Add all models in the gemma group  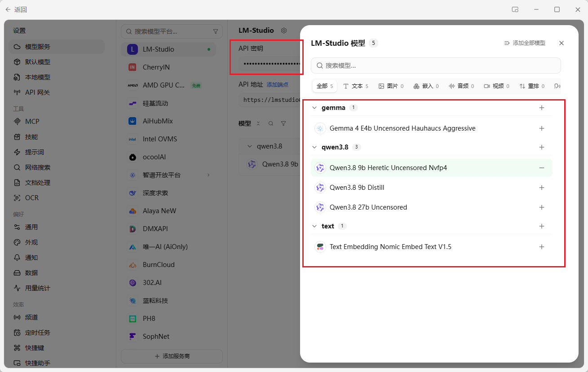pyautogui.click(x=542, y=108)
